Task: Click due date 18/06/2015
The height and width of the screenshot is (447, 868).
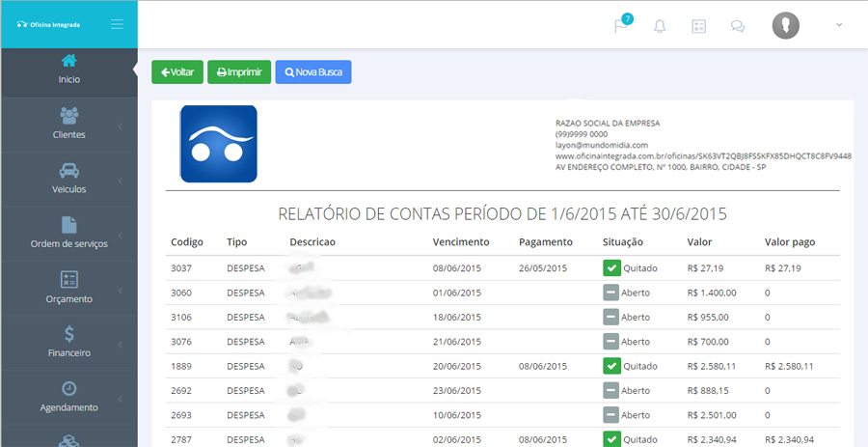Action: pos(457,317)
